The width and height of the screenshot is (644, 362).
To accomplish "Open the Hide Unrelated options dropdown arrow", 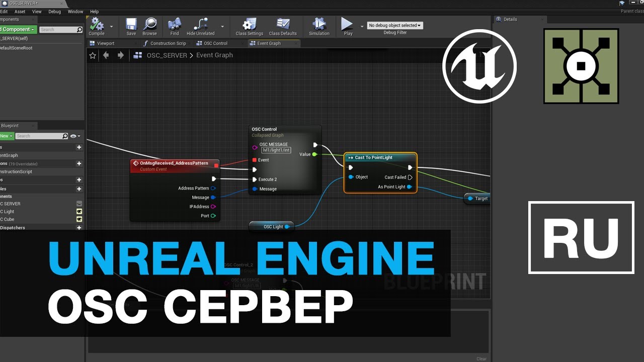I will click(x=222, y=26).
